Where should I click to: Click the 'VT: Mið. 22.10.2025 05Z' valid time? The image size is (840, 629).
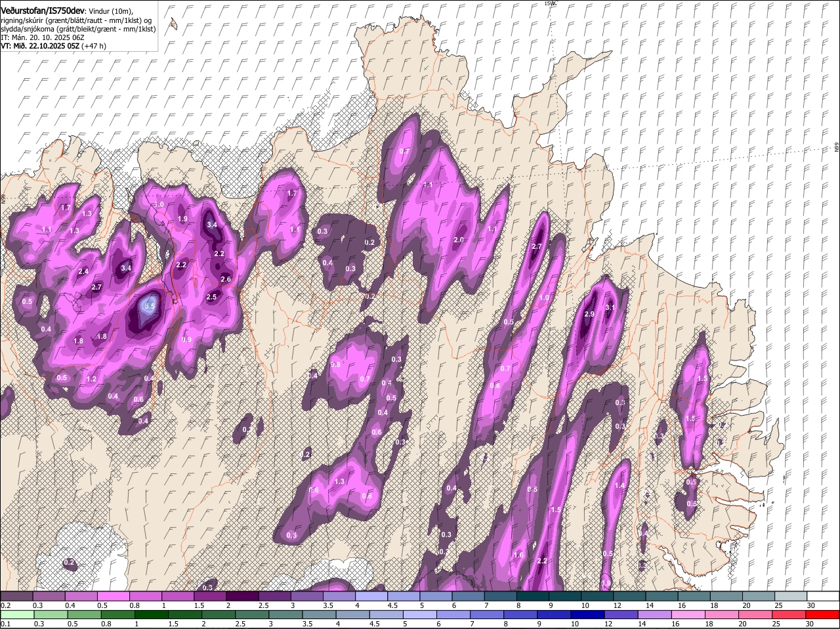tap(40, 46)
